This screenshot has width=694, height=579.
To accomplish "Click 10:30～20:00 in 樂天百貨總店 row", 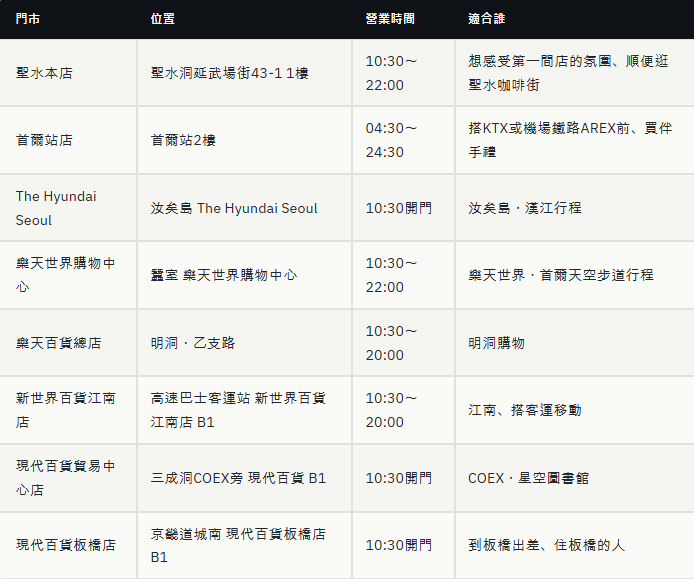I will pyautogui.click(x=391, y=343).
